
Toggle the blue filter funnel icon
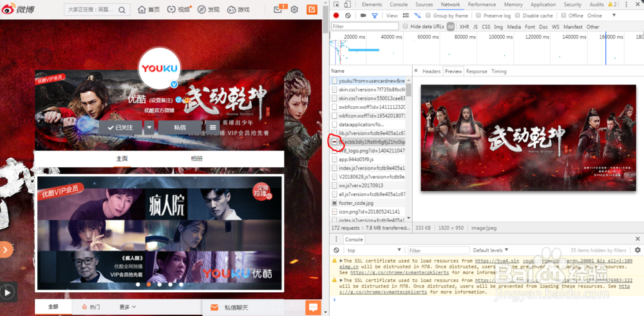click(375, 15)
